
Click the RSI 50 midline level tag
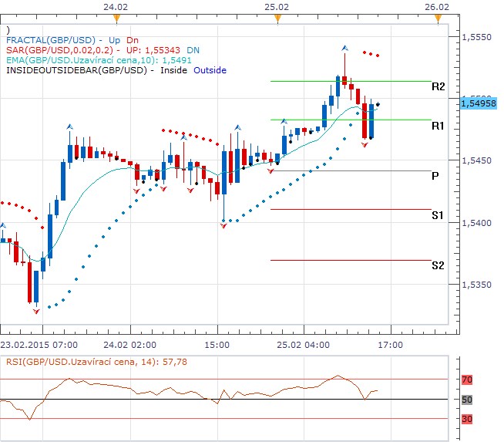467,400
